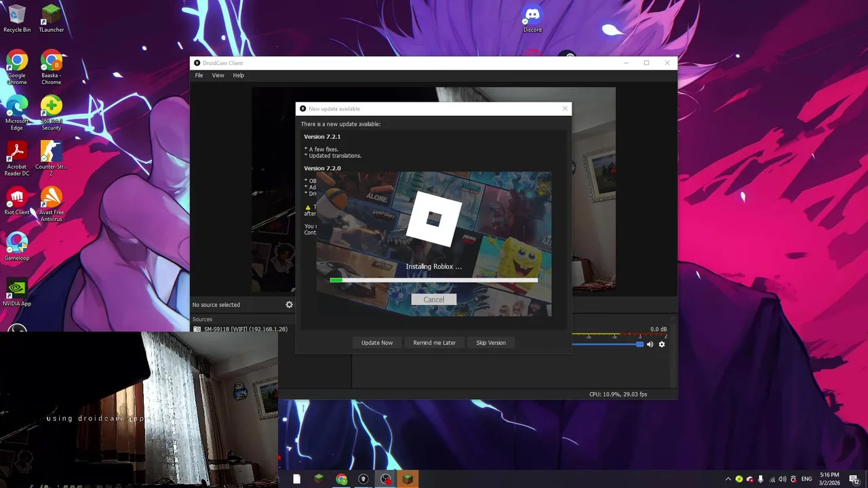Launch Microsoft Edge from the desktop
This screenshot has width=868, height=488.
(17, 113)
